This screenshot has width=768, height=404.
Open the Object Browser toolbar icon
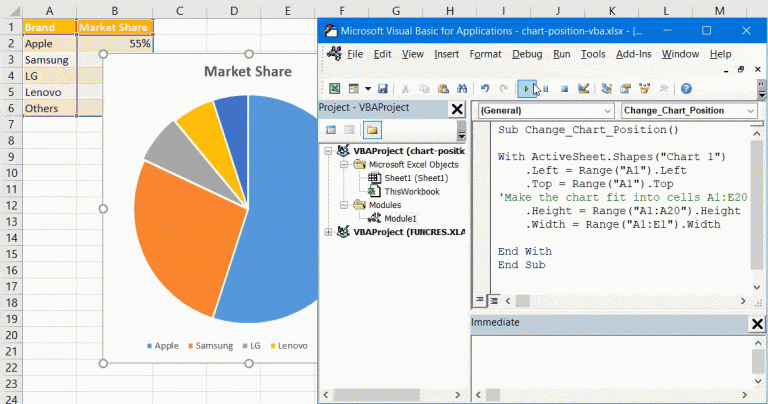pos(645,89)
